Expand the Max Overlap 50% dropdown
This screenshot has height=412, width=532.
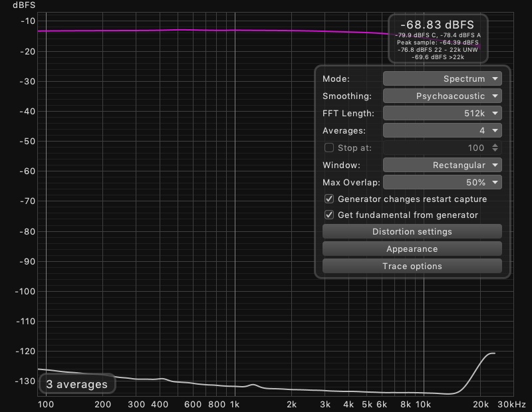pyautogui.click(x=442, y=182)
